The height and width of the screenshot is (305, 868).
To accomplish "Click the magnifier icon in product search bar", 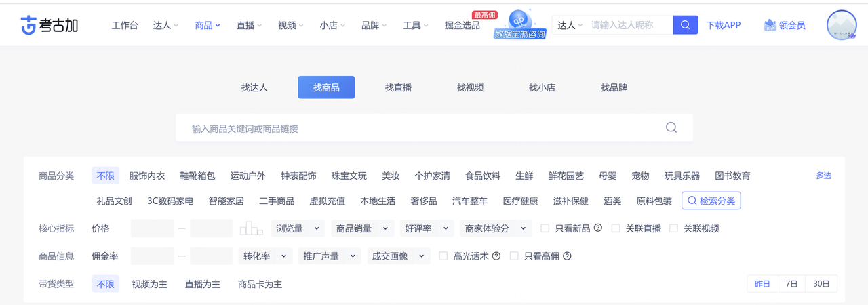I will click(671, 127).
